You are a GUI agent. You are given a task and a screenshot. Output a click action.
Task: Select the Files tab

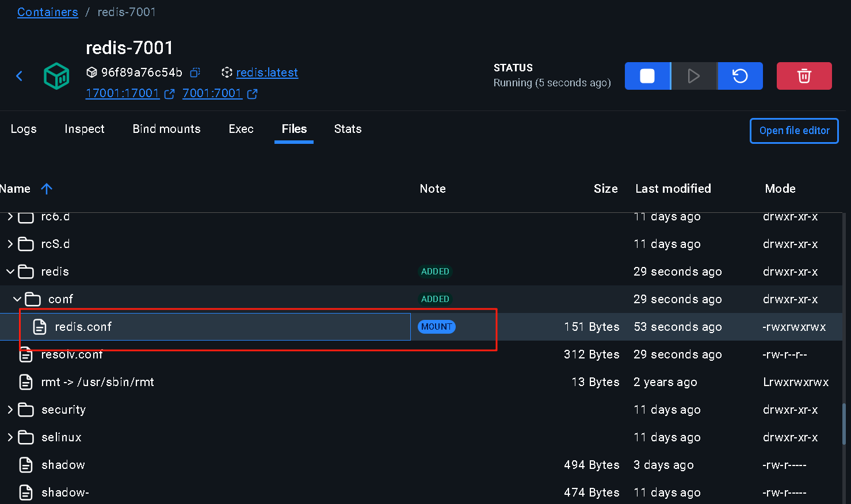point(294,129)
